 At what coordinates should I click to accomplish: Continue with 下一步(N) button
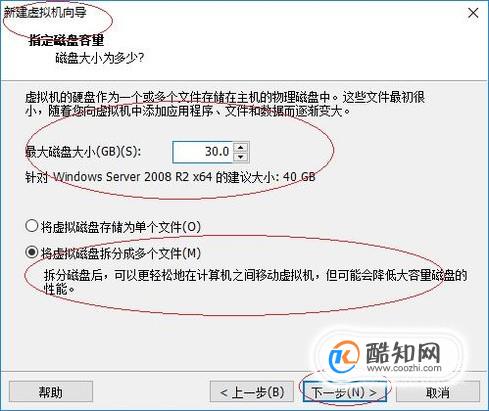(x=344, y=392)
